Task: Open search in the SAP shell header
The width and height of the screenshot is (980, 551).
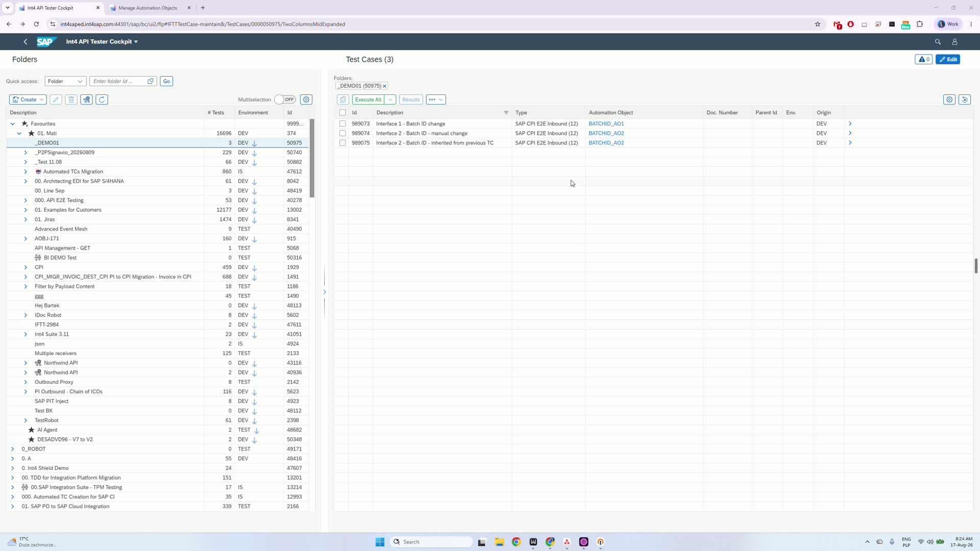Action: coord(938,42)
